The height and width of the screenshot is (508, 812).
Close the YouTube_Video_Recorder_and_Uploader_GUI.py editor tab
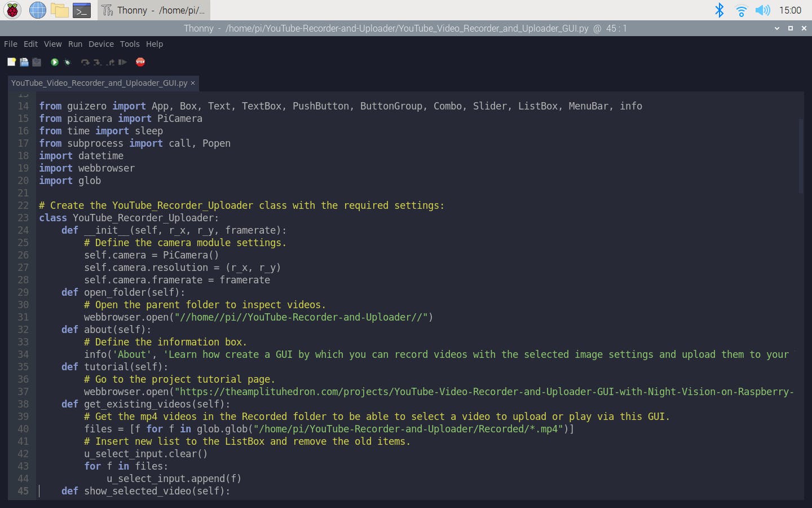click(193, 83)
